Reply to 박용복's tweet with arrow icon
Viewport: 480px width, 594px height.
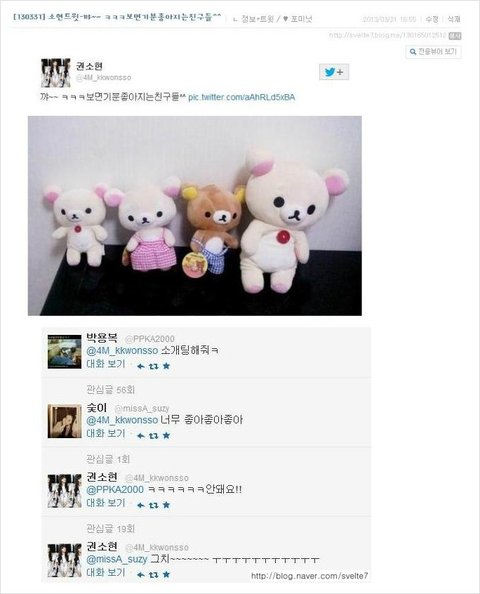141,366
